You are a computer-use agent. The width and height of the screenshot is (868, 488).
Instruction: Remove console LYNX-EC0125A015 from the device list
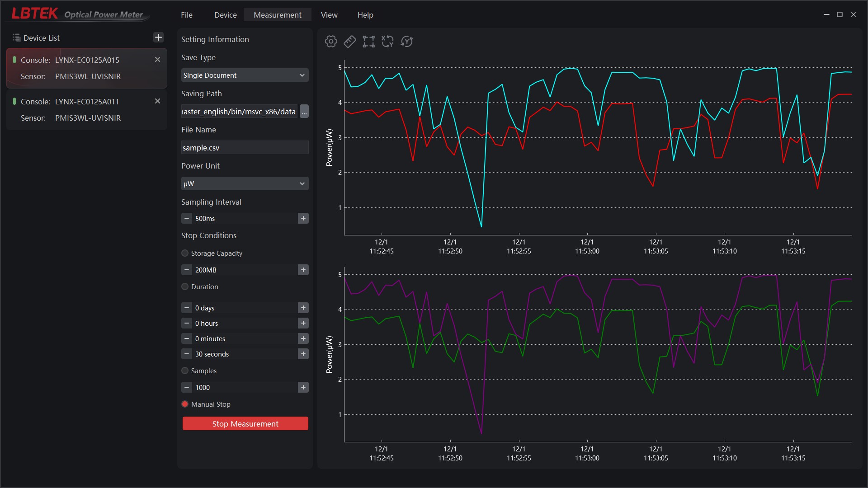(157, 60)
